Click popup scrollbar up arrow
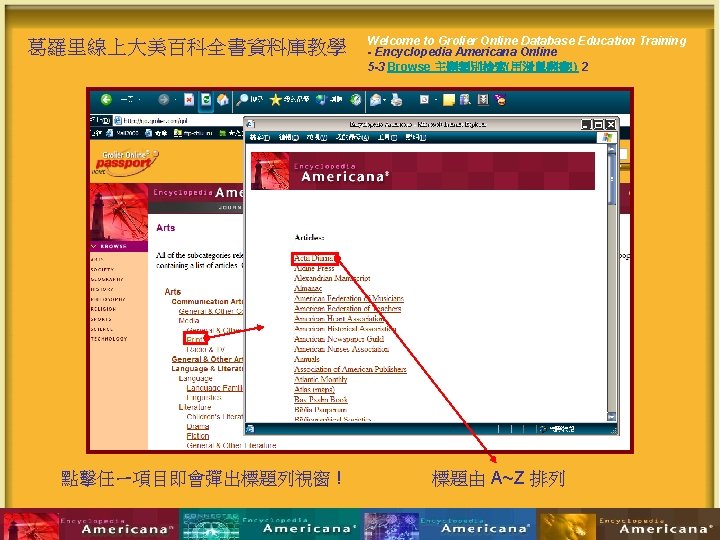This screenshot has width=720, height=540. (611, 149)
